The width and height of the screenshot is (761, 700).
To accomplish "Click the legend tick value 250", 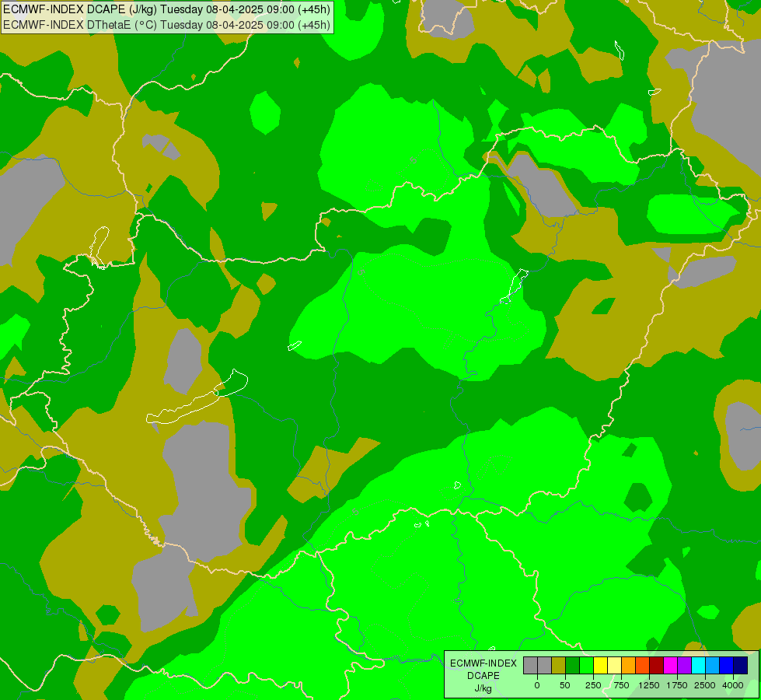I will (x=593, y=685).
